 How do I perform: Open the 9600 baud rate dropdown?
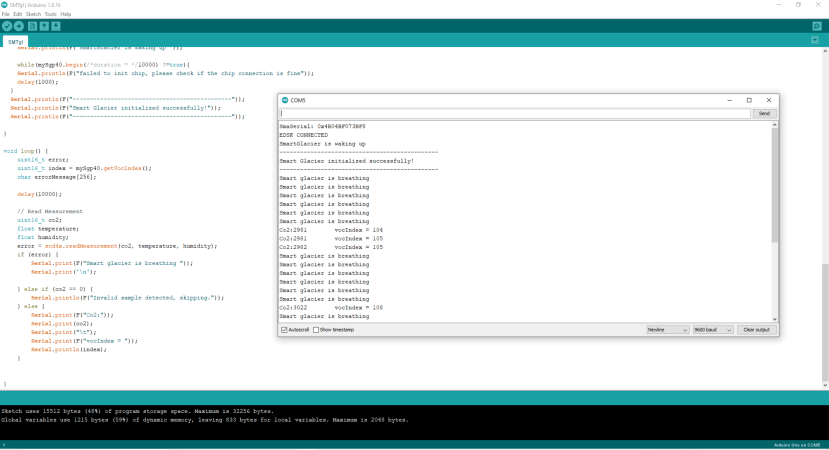[713, 330]
